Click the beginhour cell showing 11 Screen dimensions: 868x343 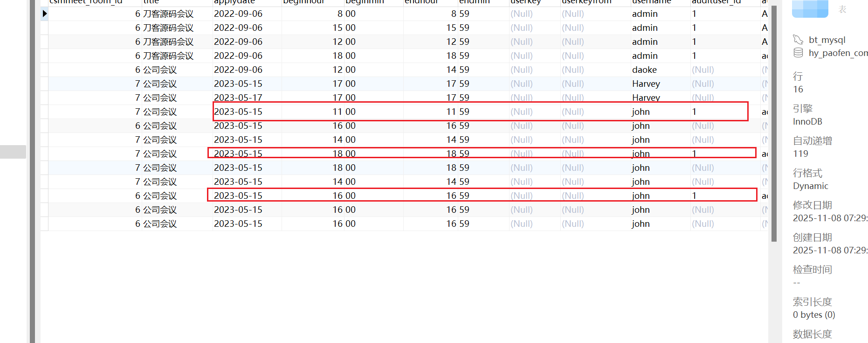(338, 112)
